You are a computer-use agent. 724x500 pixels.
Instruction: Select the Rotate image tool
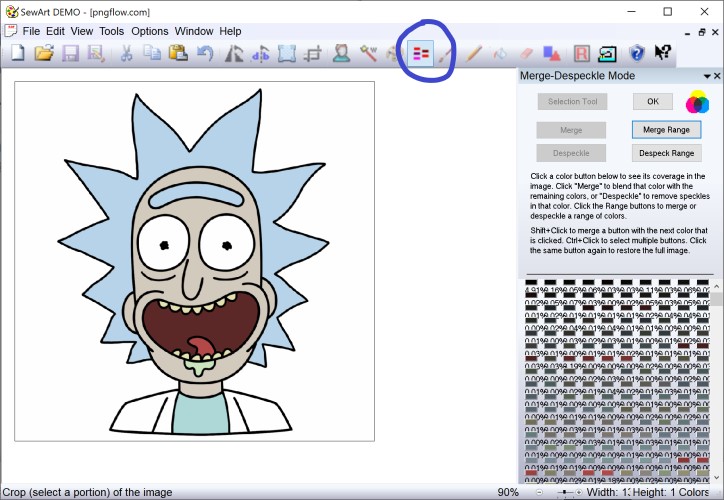tap(234, 53)
